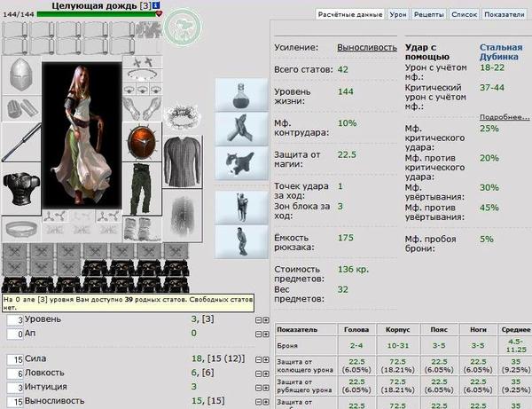Click the round green clan emblem
The height and width of the screenshot is (409, 532).
pos(183,28)
